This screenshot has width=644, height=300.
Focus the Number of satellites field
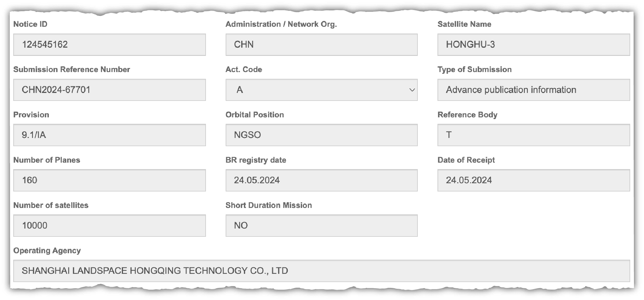click(x=109, y=226)
